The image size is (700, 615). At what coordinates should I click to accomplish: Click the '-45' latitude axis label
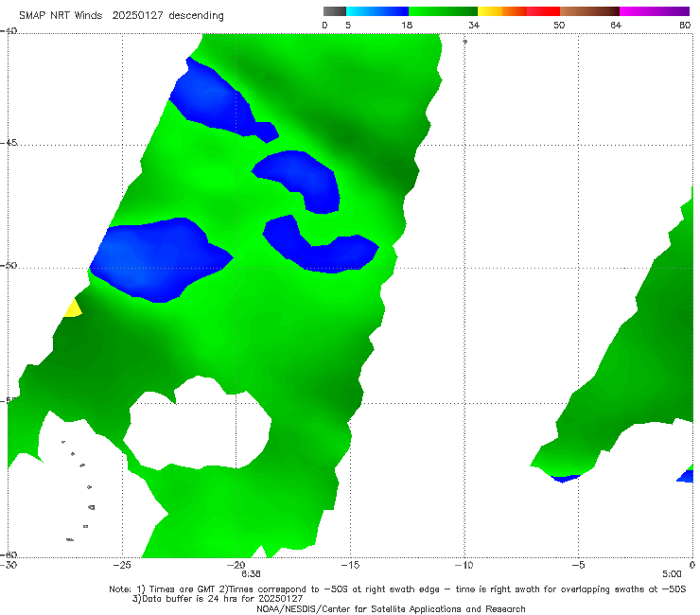9,143
